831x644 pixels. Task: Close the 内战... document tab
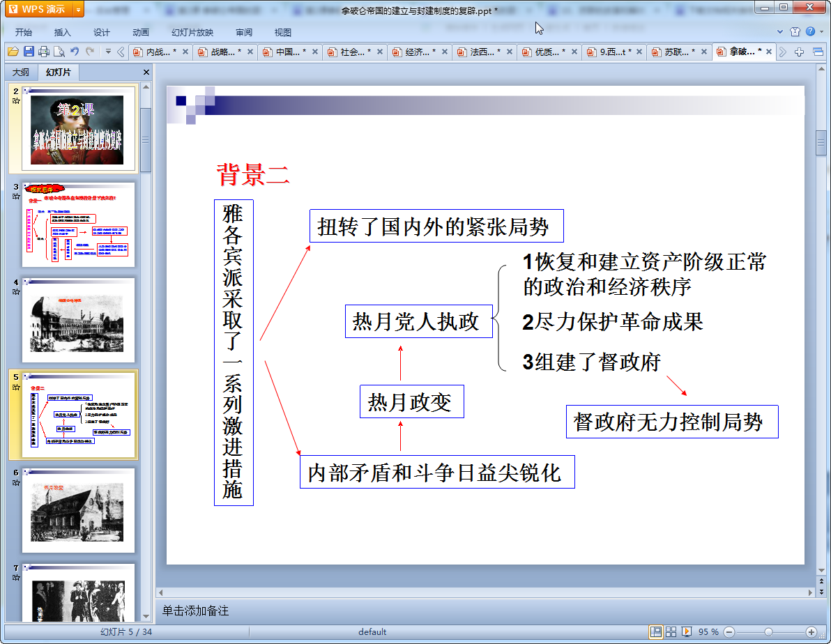185,52
